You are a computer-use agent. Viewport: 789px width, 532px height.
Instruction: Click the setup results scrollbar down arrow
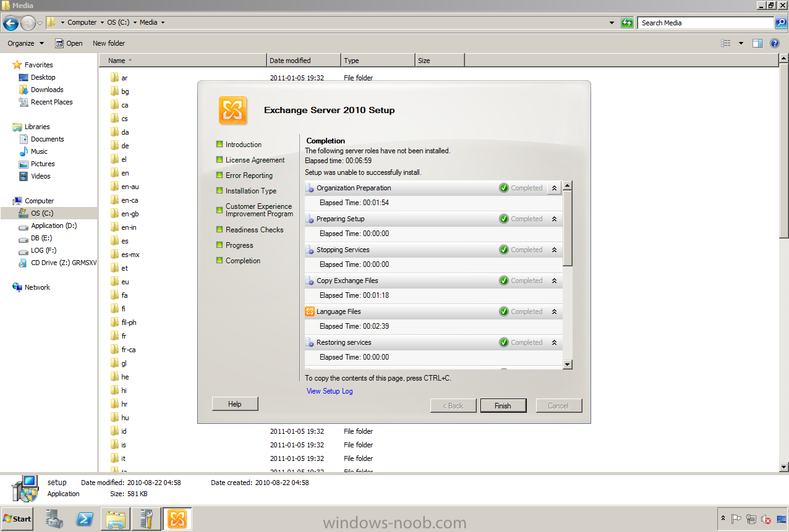[x=568, y=365]
